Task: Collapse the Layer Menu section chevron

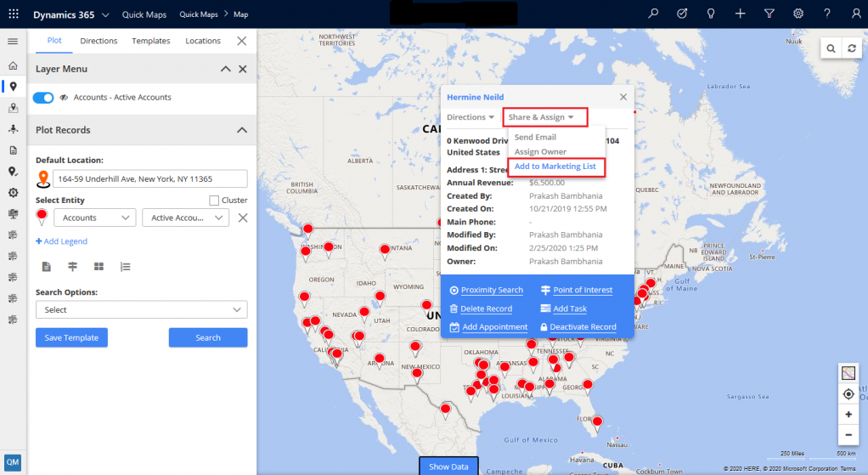Action: point(225,69)
